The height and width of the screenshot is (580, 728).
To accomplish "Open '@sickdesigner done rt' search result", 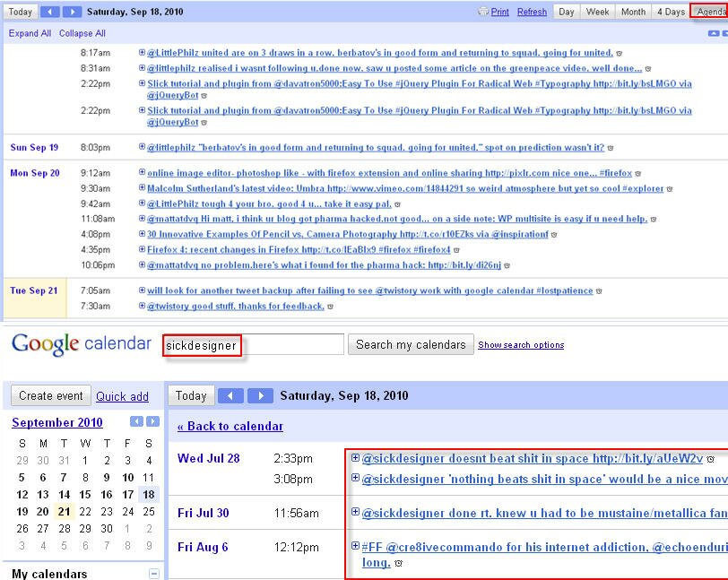I will coord(544,513).
